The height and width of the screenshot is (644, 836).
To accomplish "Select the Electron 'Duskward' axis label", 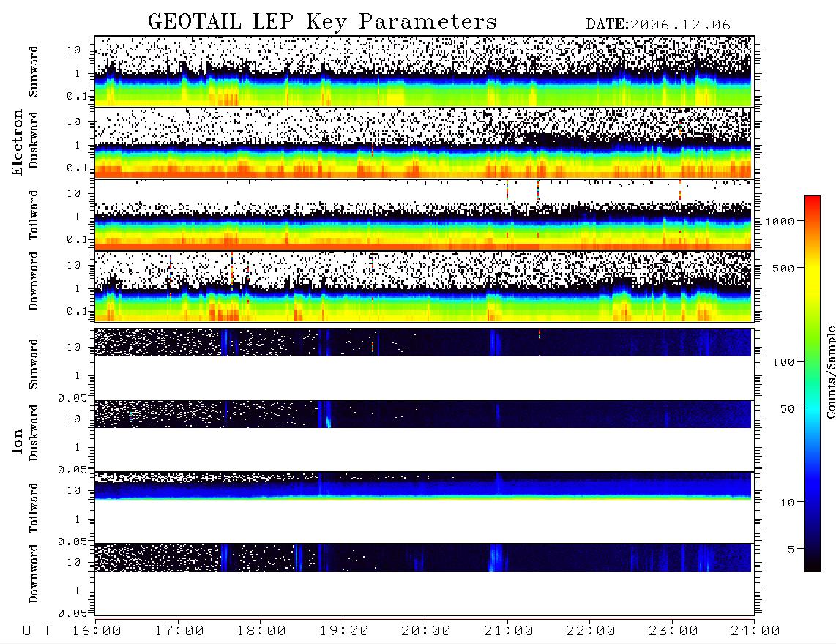I will [x=34, y=140].
